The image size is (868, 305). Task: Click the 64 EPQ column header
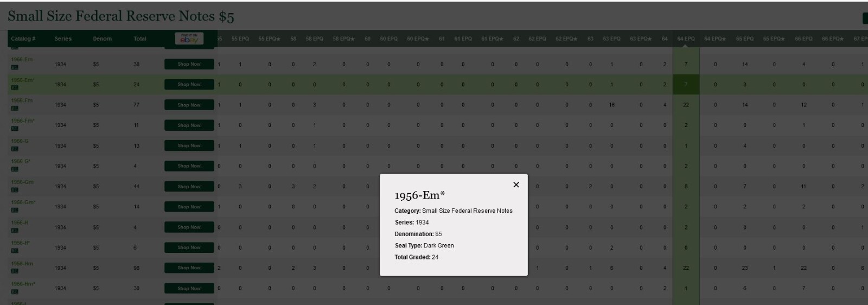click(x=686, y=39)
